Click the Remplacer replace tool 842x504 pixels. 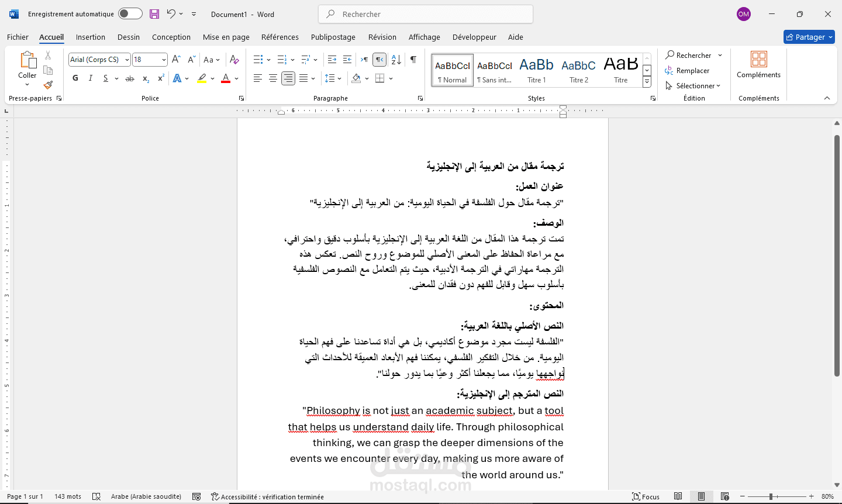click(687, 71)
